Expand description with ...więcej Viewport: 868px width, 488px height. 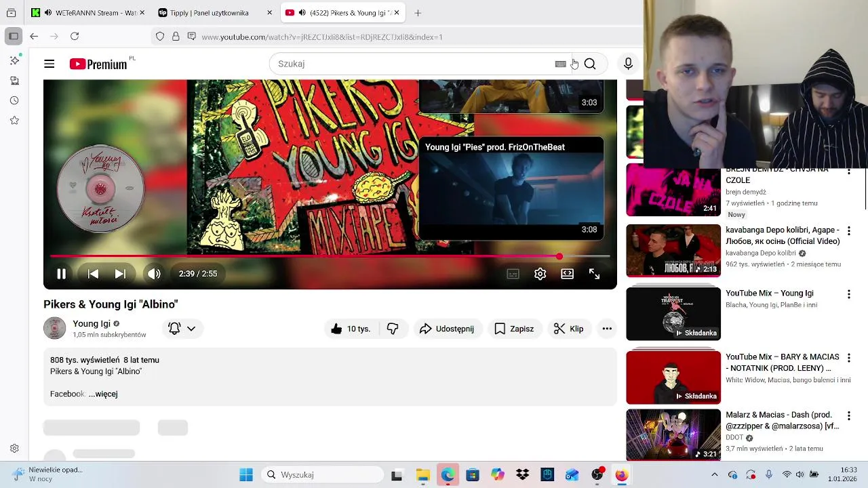click(x=103, y=394)
